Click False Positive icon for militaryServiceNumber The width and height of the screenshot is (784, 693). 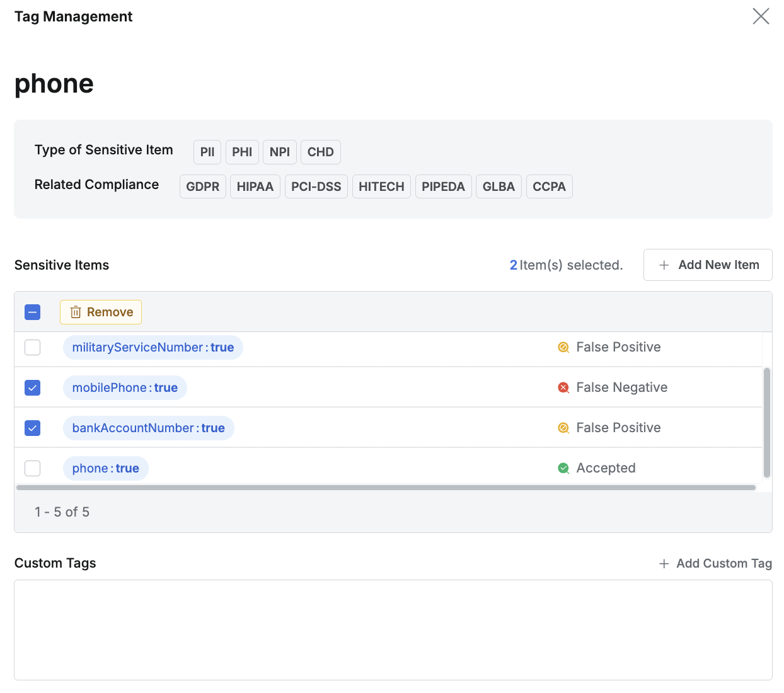click(563, 347)
